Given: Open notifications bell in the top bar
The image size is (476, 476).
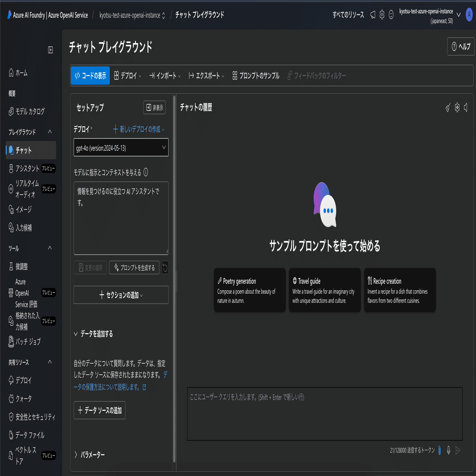Looking at the screenshot, I should (x=373, y=15).
